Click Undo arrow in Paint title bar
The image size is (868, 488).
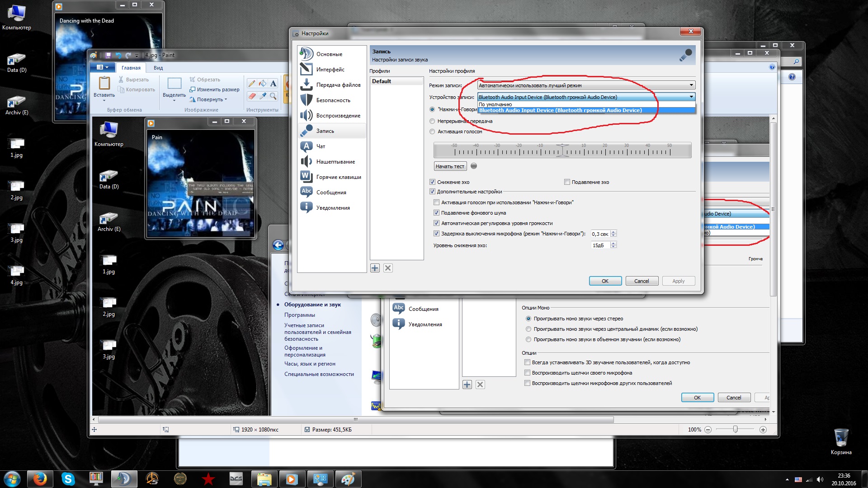pos(118,55)
